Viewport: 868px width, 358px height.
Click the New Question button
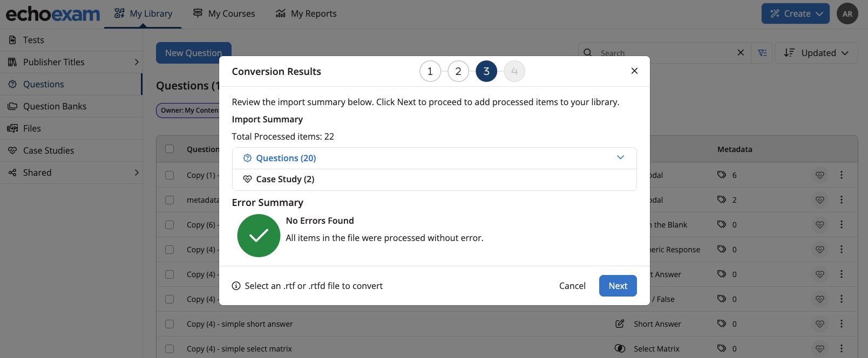[x=193, y=53]
